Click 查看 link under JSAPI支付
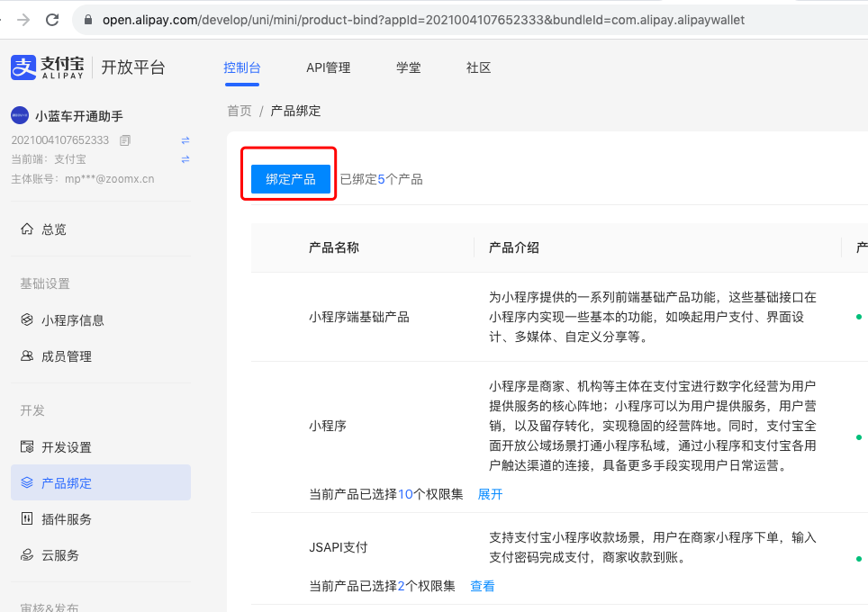868x612 pixels. (482, 586)
